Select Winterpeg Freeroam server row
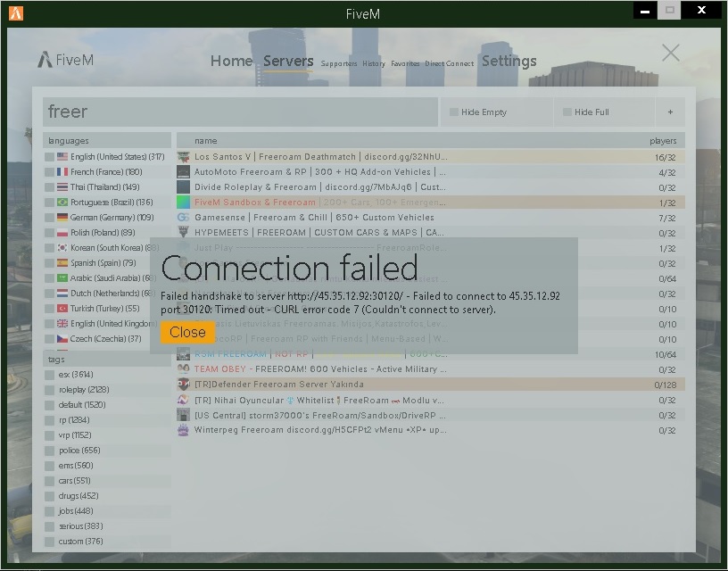The height and width of the screenshot is (571, 728). click(430, 430)
